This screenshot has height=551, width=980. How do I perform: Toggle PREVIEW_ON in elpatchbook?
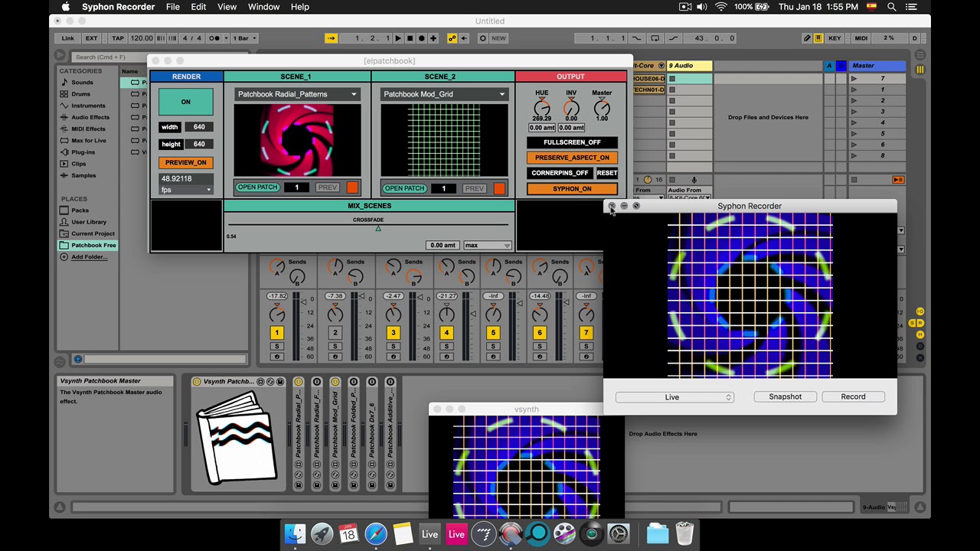click(185, 162)
